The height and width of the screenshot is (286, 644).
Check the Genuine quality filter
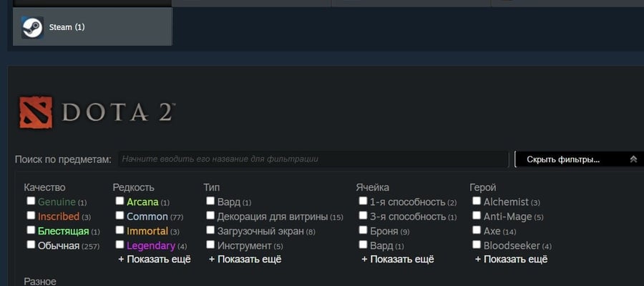point(31,201)
